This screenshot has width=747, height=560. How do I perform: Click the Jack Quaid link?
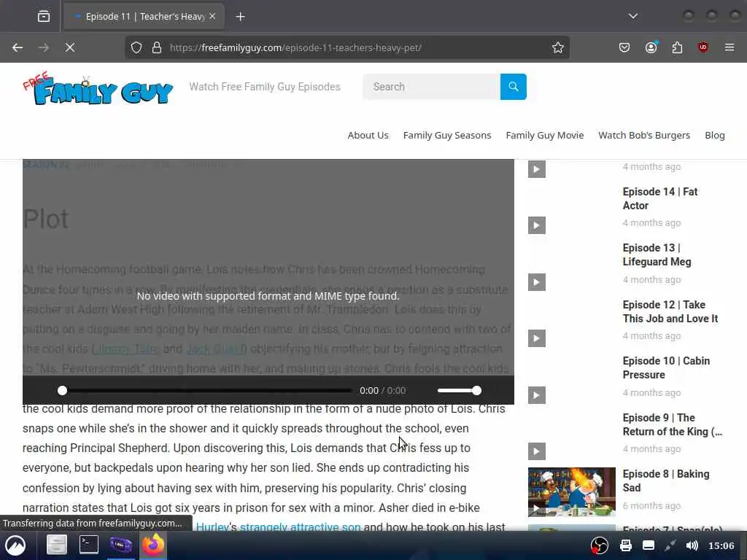(216, 349)
